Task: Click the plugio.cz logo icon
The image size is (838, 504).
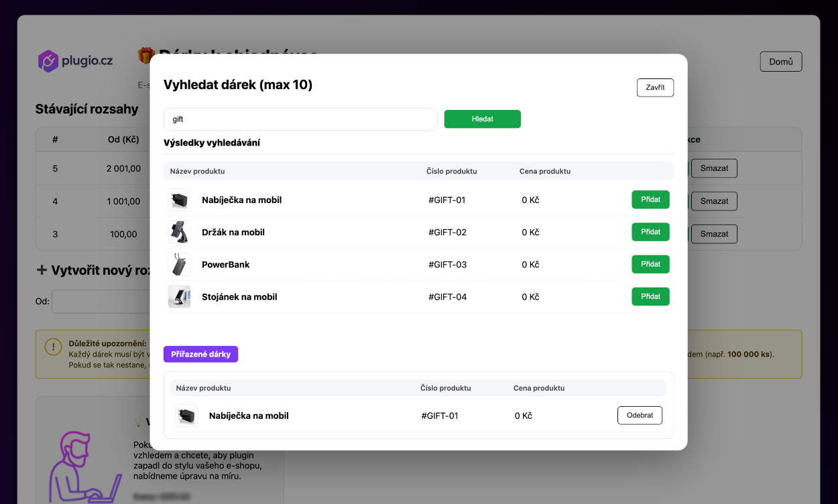Action: click(49, 61)
